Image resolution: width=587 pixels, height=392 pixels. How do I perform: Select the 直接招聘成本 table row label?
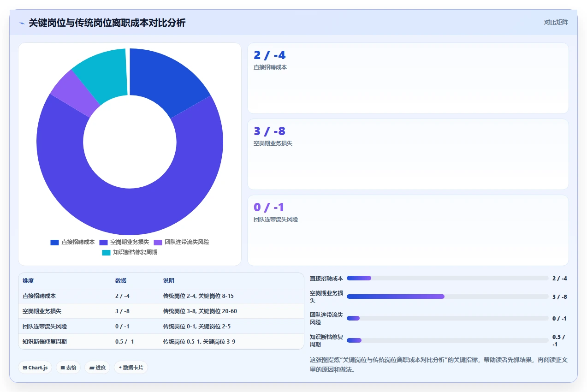click(39, 296)
